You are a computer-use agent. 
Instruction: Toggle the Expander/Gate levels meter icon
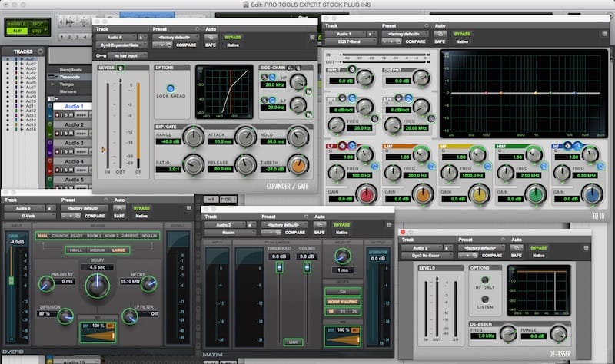(x=121, y=68)
